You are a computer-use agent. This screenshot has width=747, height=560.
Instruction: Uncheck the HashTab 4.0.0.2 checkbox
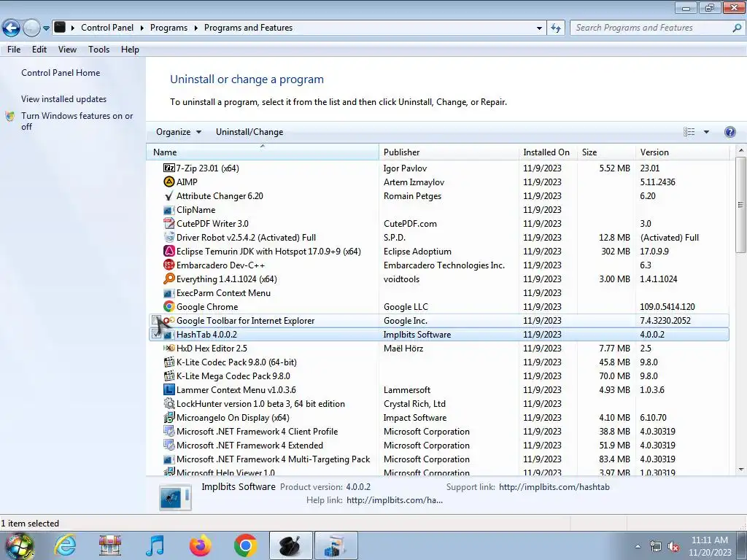156,334
